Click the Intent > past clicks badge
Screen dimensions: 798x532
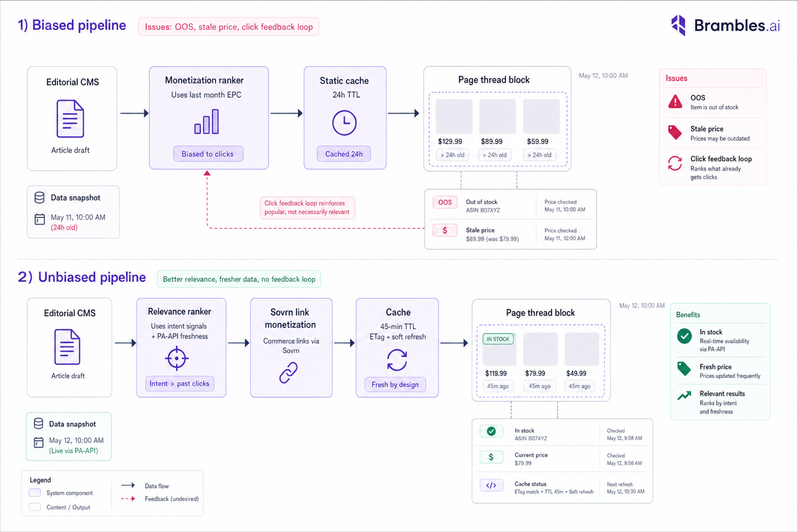coord(180,383)
